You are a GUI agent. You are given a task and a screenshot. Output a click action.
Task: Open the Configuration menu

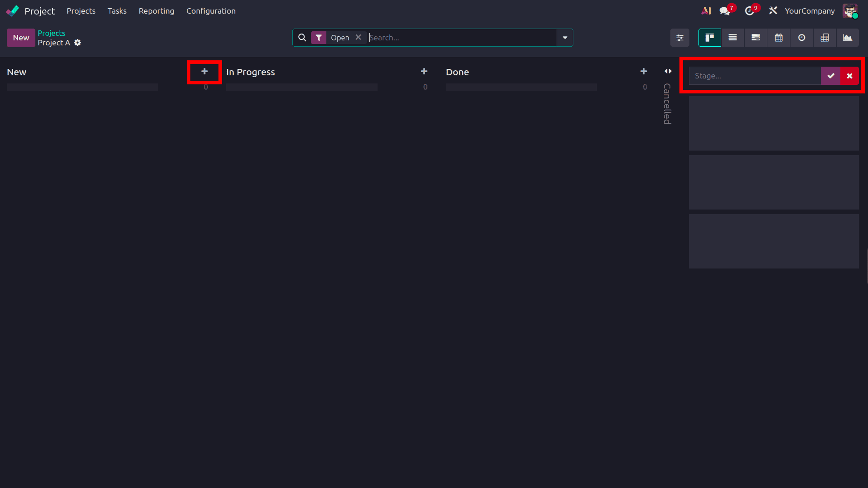(x=211, y=11)
